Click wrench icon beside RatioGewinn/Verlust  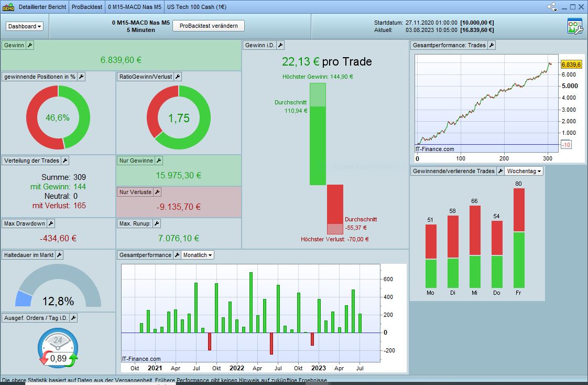pos(178,77)
